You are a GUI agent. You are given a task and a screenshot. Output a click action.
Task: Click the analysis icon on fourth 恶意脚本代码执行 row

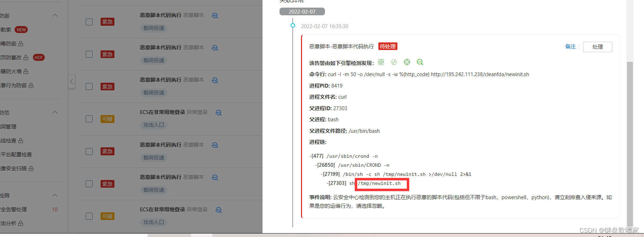[x=215, y=145]
